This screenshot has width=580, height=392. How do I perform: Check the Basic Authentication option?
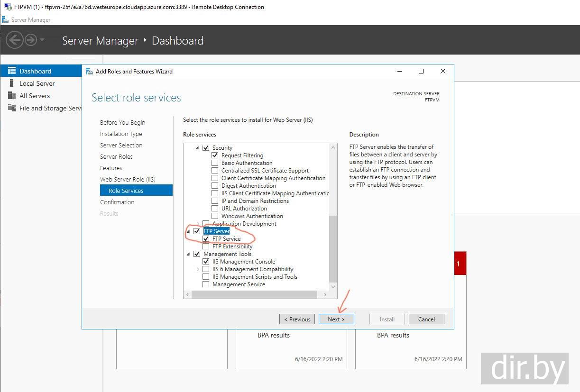click(x=215, y=163)
